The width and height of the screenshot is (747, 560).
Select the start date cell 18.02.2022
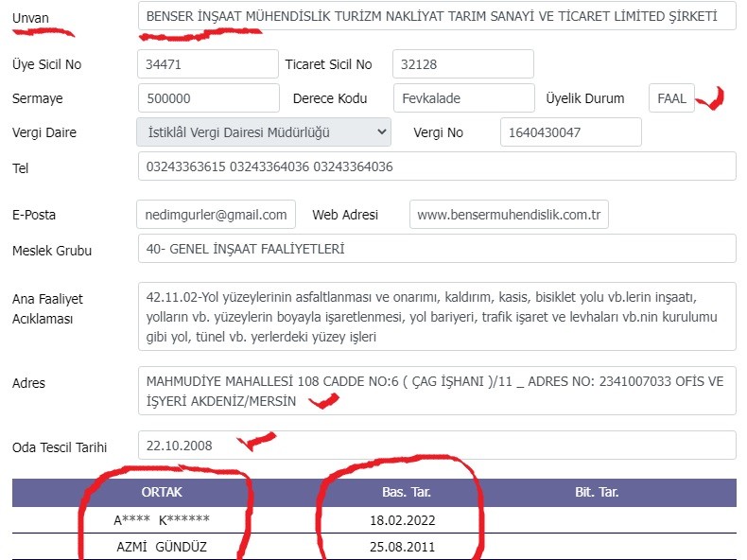click(x=403, y=520)
